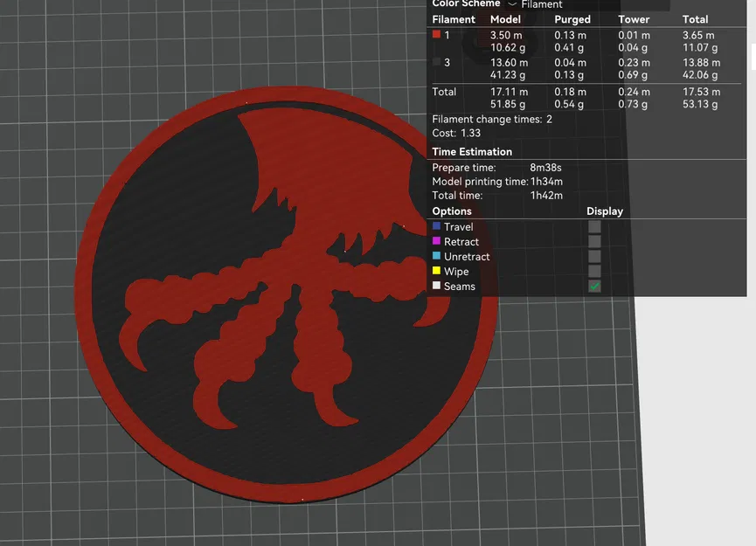Open the Color Scheme Filament dropdown
This screenshot has height=546, width=756.
587,4
